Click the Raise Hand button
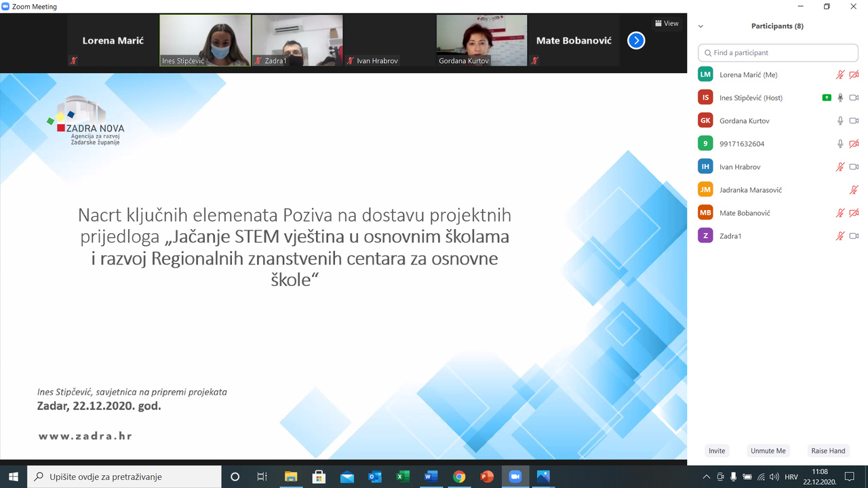This screenshot has height=488, width=868. coord(828,451)
